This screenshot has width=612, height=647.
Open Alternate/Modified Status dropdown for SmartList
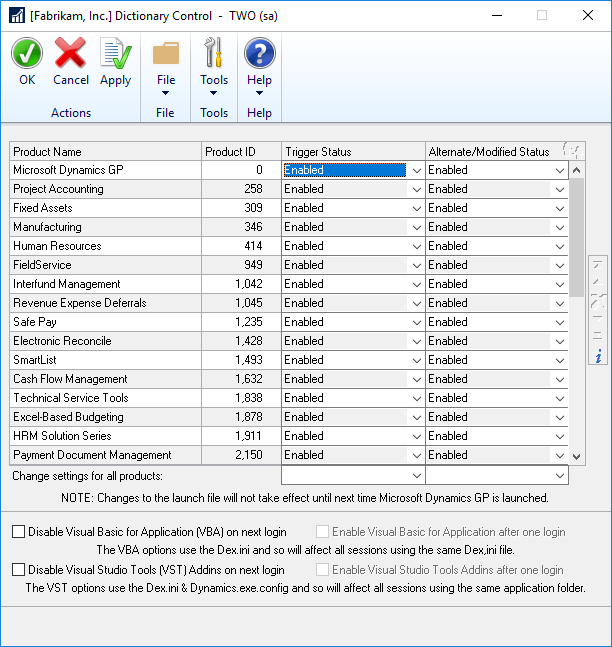tap(560, 360)
